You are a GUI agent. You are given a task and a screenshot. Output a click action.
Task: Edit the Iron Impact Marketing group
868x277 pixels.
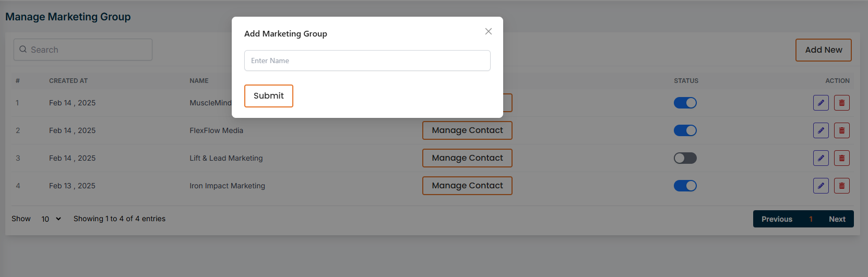pos(821,186)
